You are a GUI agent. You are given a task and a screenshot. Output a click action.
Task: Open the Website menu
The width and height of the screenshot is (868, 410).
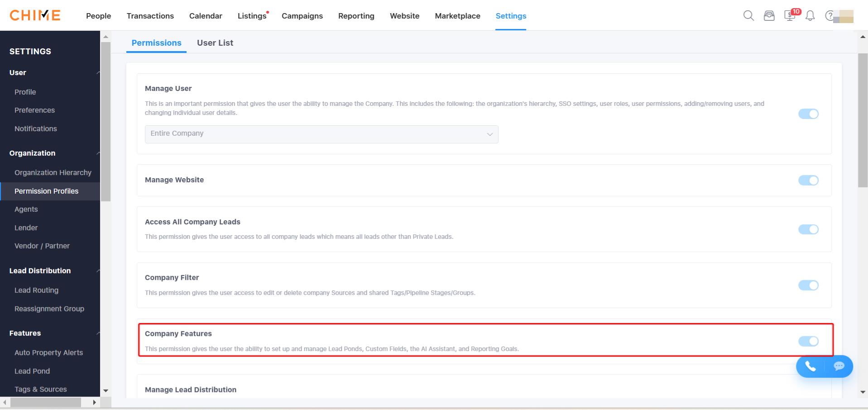click(404, 16)
